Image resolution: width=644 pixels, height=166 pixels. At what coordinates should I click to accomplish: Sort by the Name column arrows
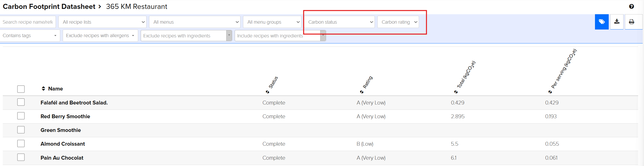click(43, 89)
